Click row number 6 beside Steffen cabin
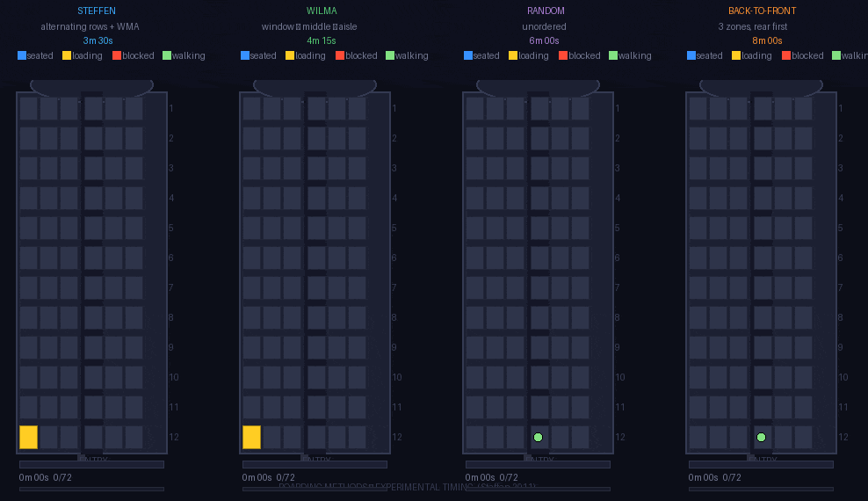This screenshot has height=501, width=868. click(171, 258)
